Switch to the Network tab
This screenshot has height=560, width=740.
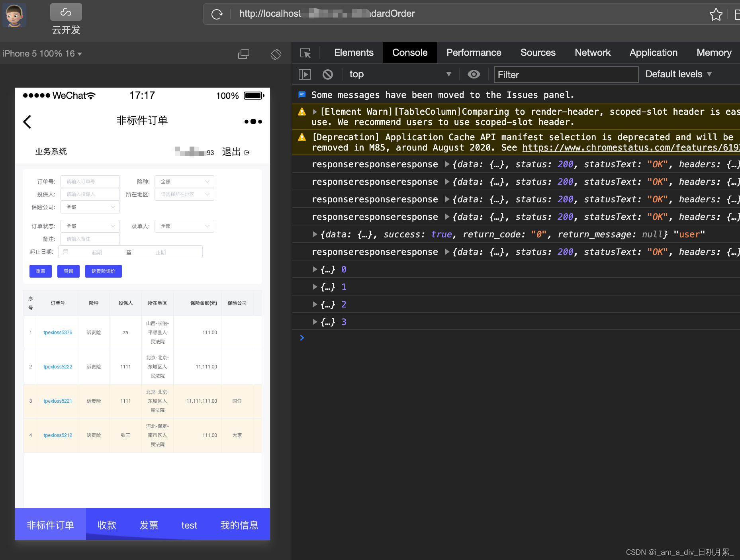(592, 53)
